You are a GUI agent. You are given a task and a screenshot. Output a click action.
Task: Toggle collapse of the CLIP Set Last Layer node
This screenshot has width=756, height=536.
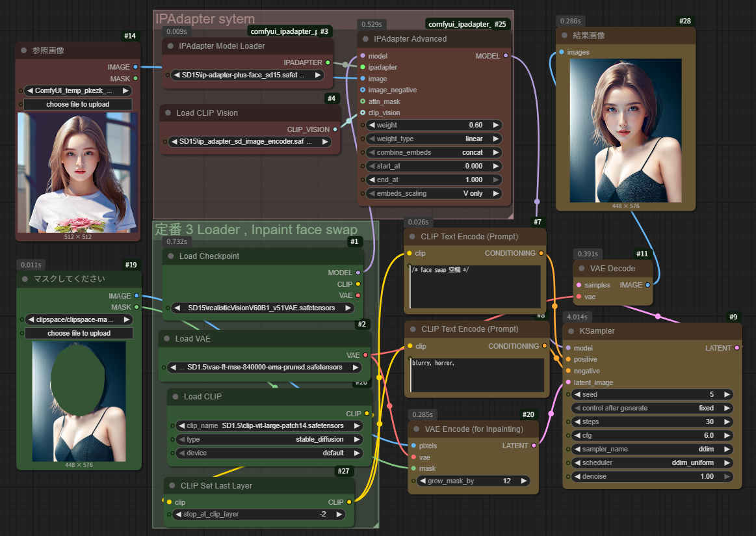click(x=170, y=486)
